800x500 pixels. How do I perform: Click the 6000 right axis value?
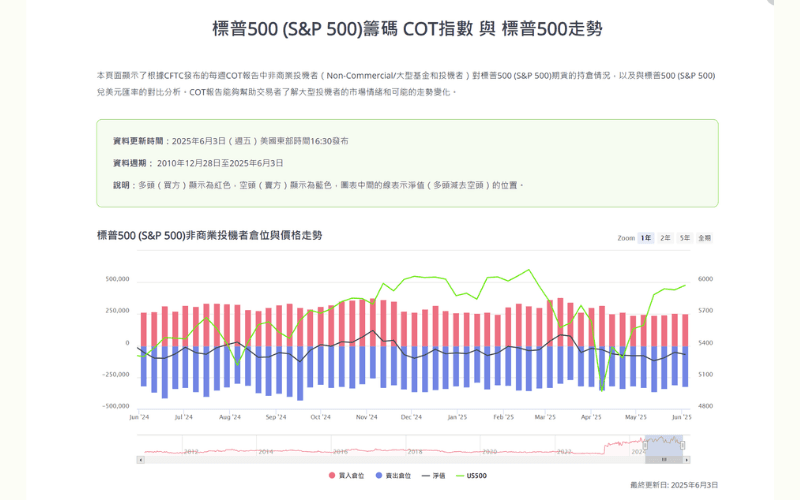705,279
